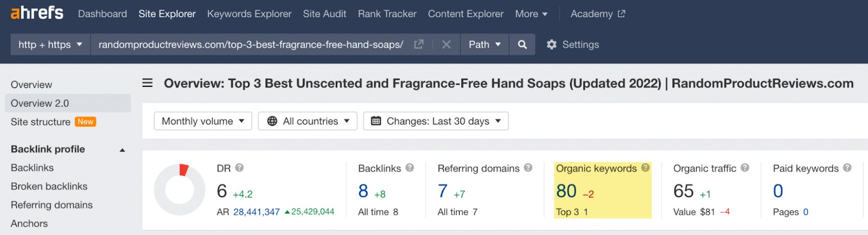Open the Monthly volume dropdown
868x235 pixels.
click(x=203, y=121)
